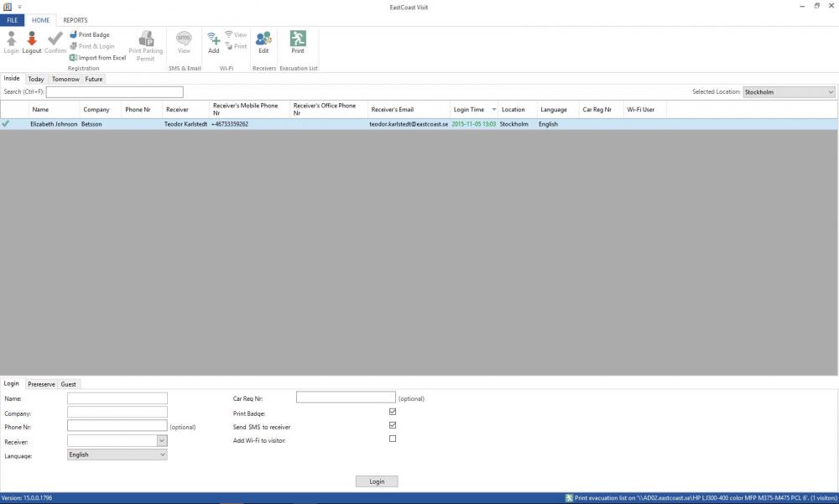Click the Login button at the bottom
Image resolution: width=839 pixels, height=504 pixels.
click(377, 481)
